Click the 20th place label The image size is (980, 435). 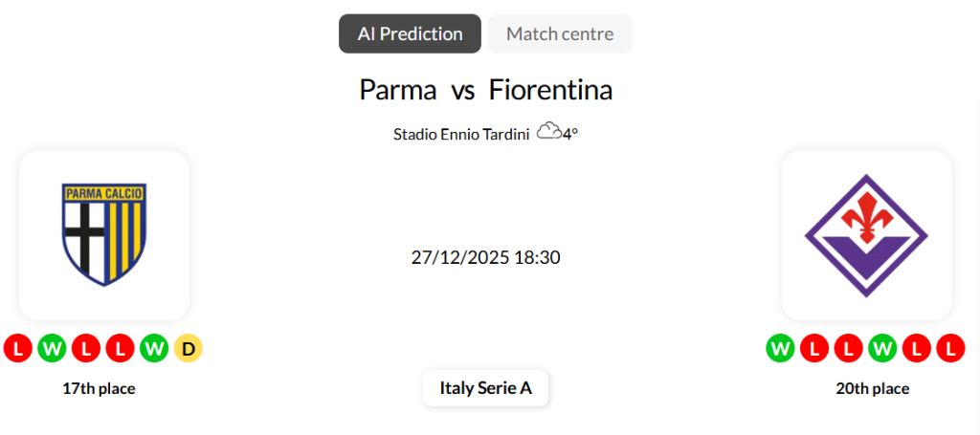coord(872,389)
